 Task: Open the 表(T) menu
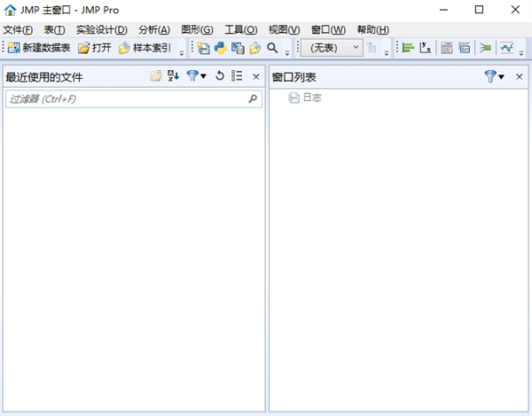point(54,30)
